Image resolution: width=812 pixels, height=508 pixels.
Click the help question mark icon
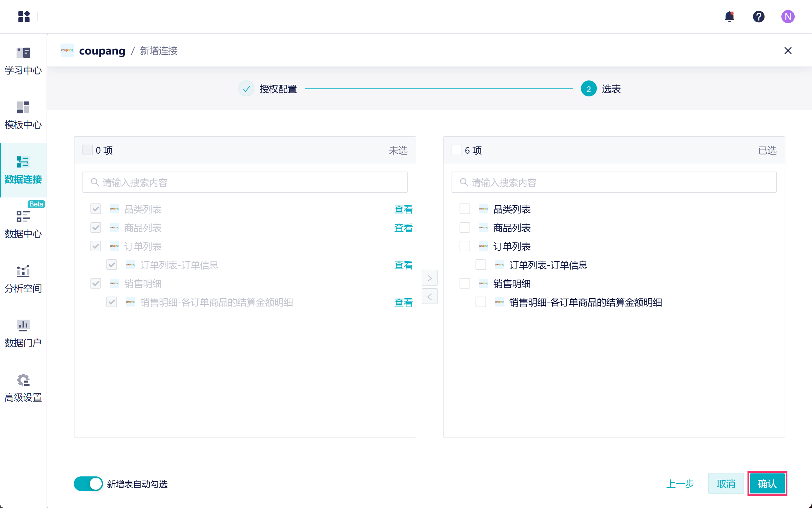758,16
